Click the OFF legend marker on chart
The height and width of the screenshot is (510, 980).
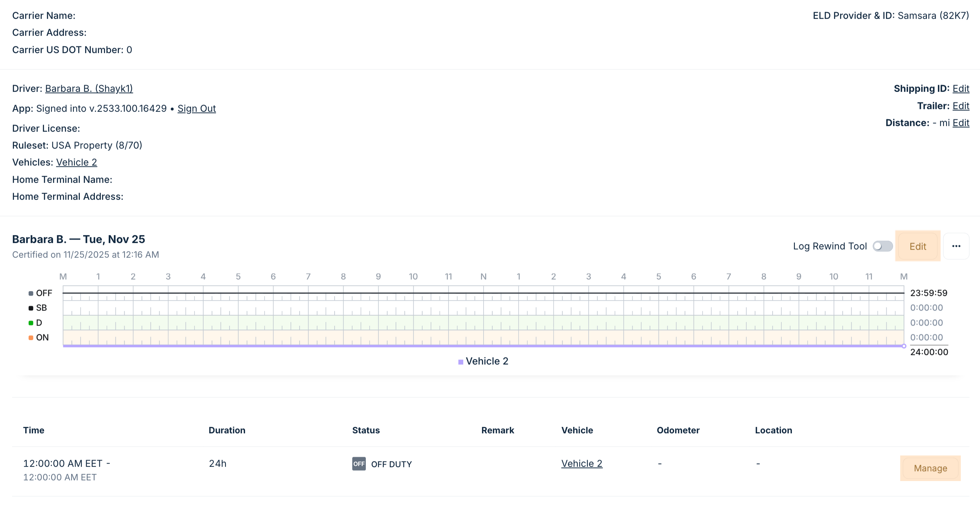[31, 293]
